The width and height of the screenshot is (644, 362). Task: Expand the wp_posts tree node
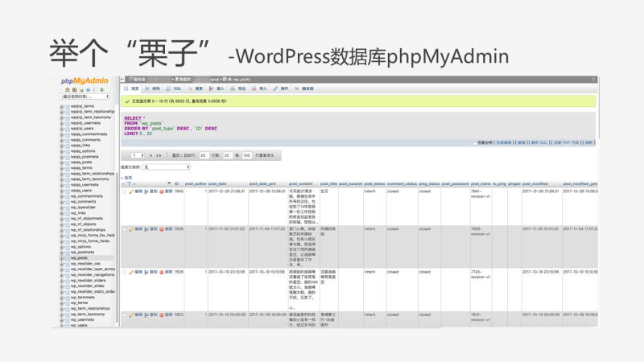click(x=62, y=258)
